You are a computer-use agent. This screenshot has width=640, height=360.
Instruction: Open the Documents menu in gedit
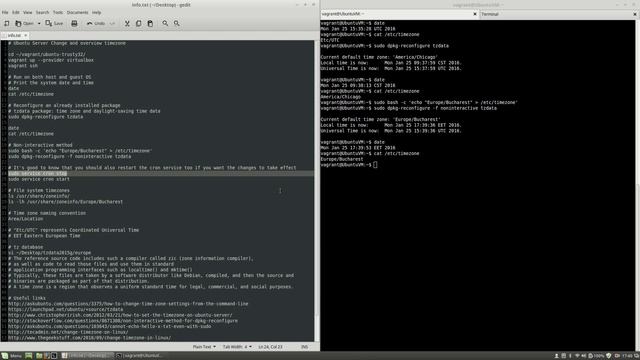(77, 12)
